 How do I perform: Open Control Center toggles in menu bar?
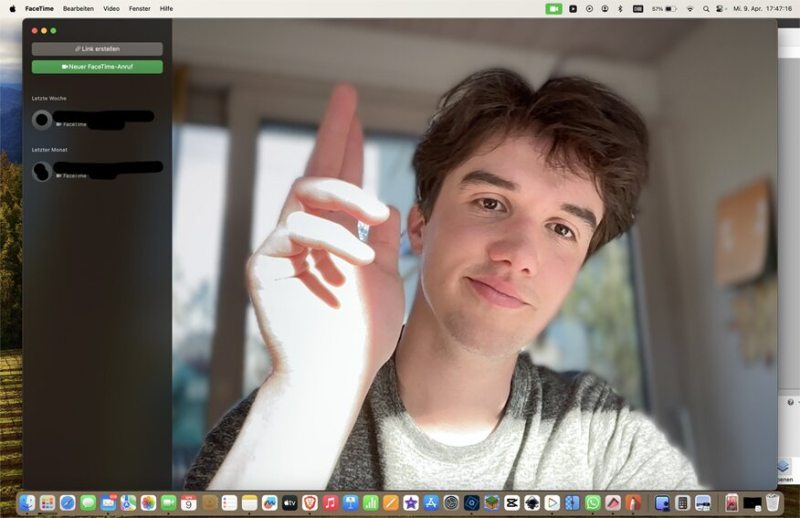pyautogui.click(x=721, y=8)
